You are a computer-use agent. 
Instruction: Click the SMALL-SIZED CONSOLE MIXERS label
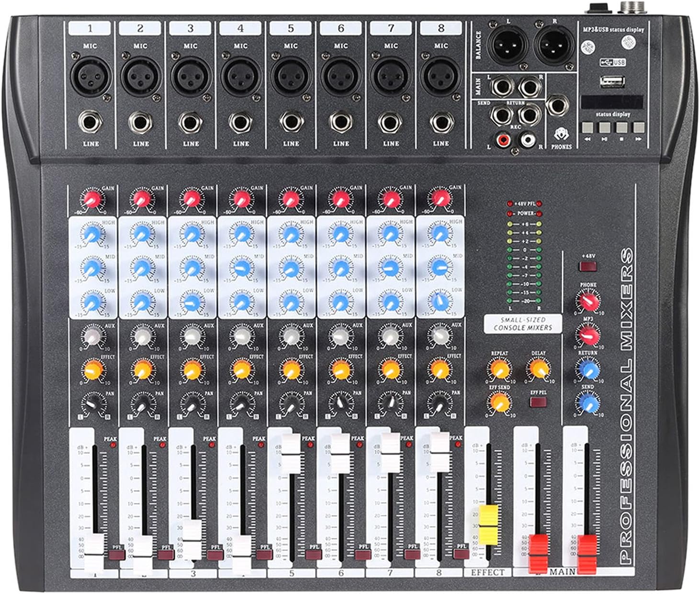[522, 324]
